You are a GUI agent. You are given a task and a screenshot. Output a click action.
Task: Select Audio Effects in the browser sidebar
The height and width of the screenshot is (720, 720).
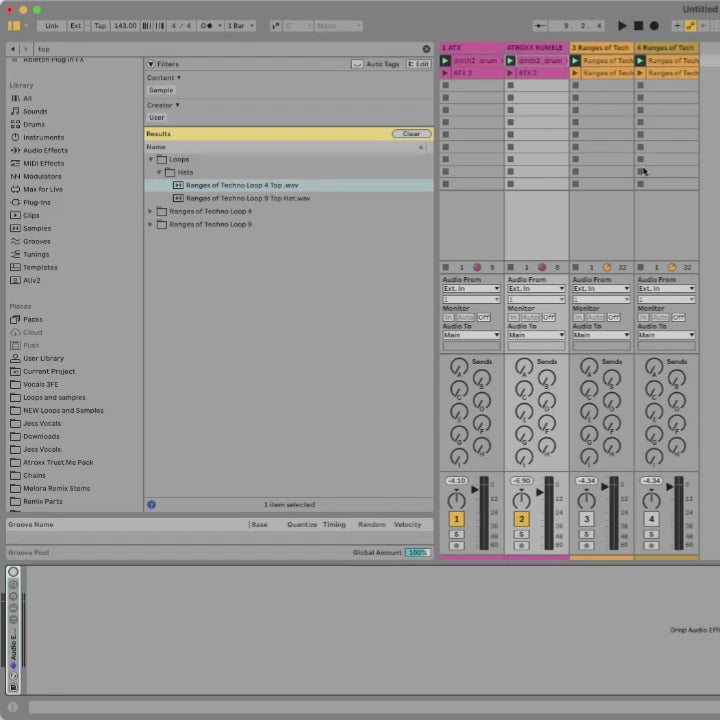[45, 150]
